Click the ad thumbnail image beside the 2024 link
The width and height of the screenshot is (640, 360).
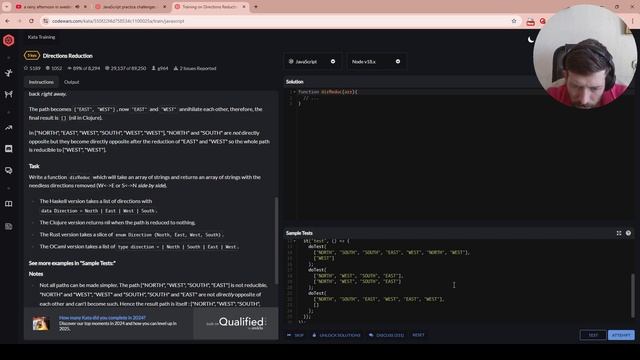(x=41, y=324)
